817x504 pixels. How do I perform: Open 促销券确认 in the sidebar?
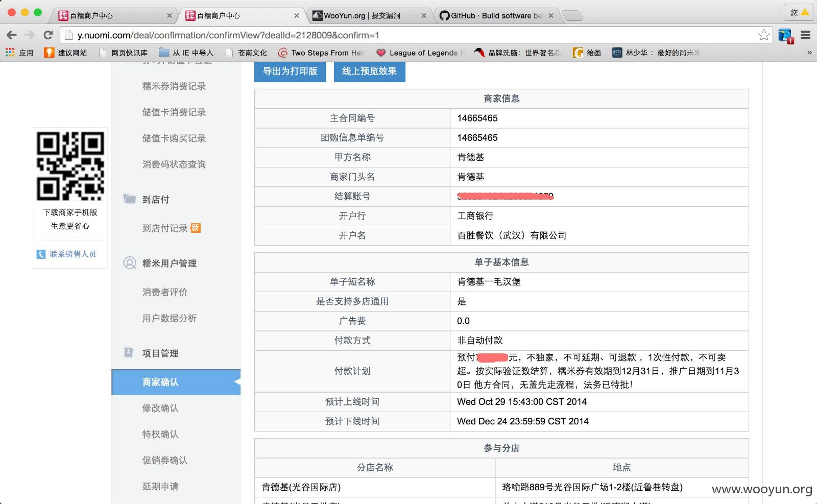click(165, 460)
